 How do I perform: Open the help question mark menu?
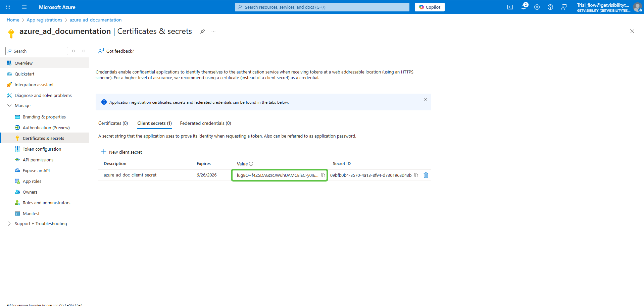tap(550, 7)
